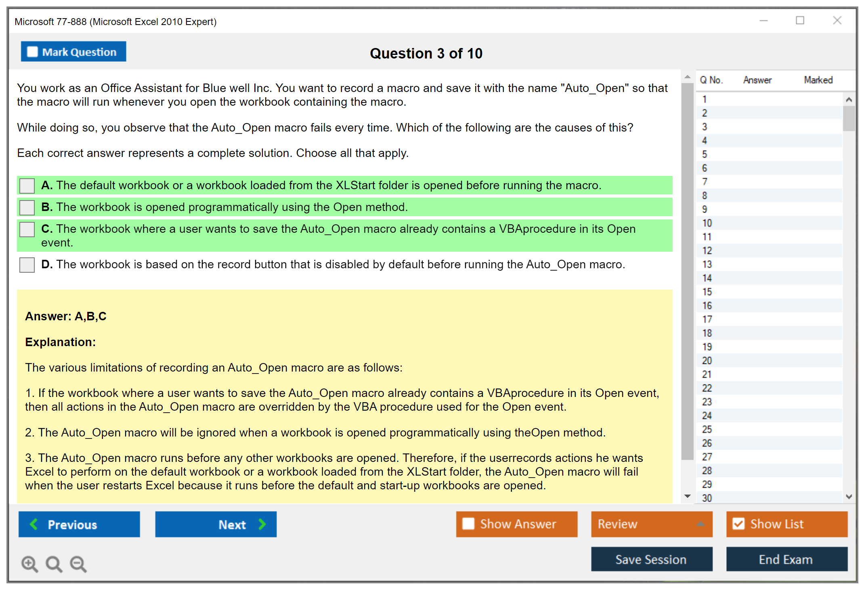Click the question list scrollbar thumb
Screen dimensions: 868x593
849,118
